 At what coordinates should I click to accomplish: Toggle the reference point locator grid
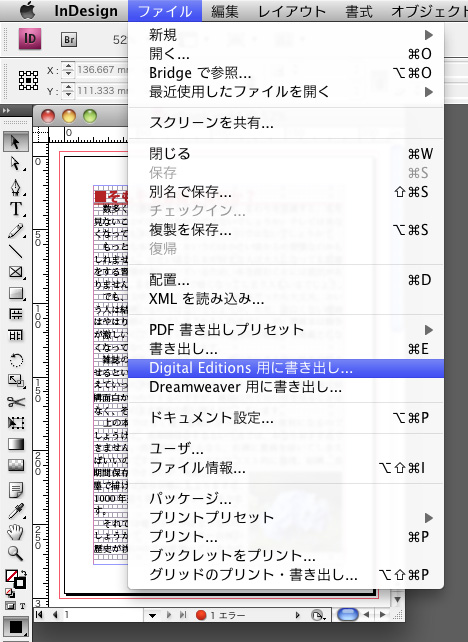(x=28, y=80)
